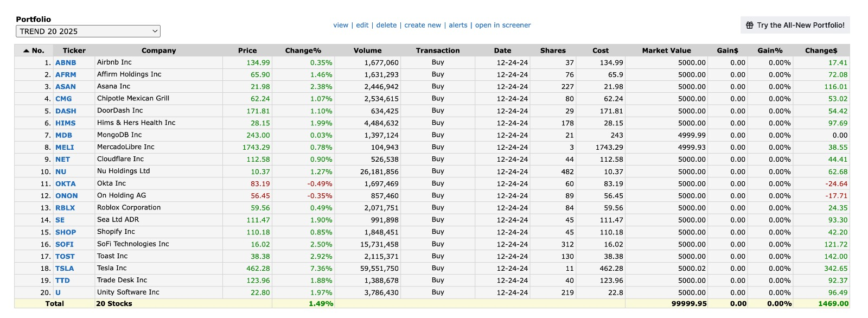Image resolution: width=868 pixels, height=318 pixels.
Task: Sort by Volume column header
Action: (x=368, y=50)
